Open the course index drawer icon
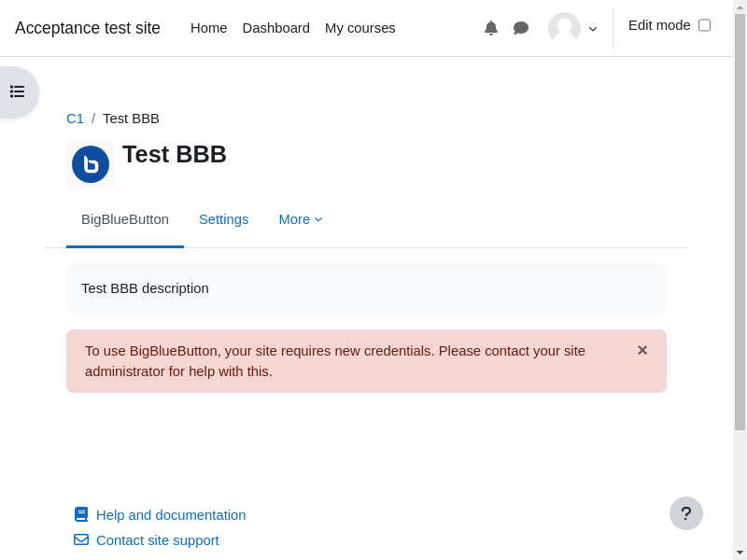The image size is (747, 560). point(17,91)
